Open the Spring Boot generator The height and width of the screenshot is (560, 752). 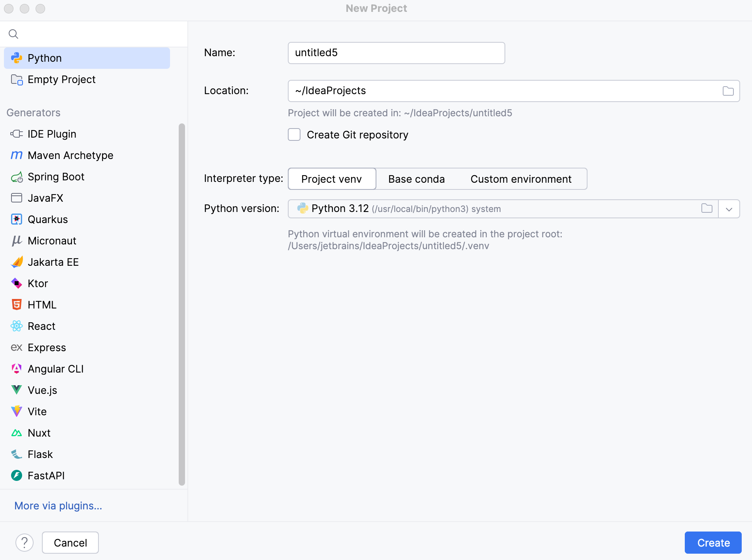click(56, 177)
